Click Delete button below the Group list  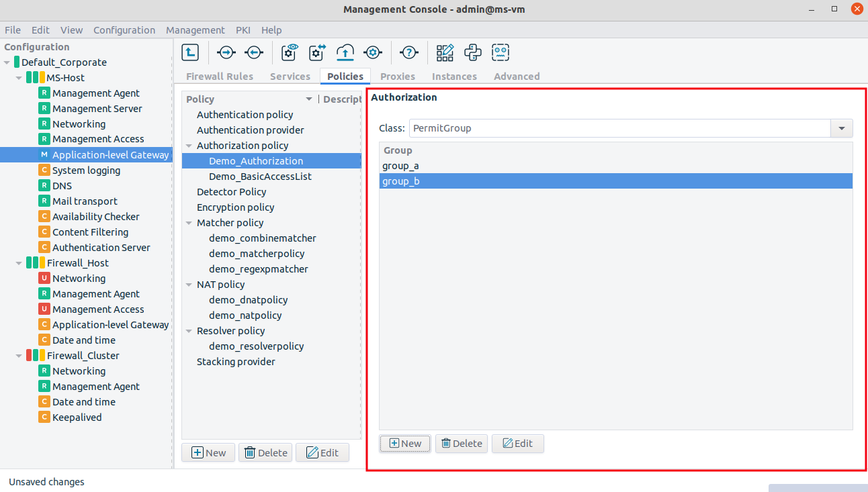click(x=462, y=443)
